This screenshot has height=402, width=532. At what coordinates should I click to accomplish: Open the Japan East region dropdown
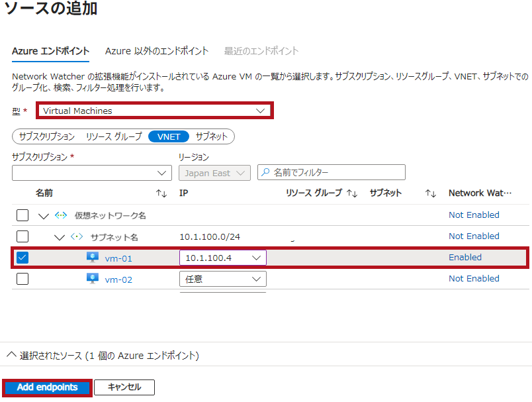pos(214,173)
